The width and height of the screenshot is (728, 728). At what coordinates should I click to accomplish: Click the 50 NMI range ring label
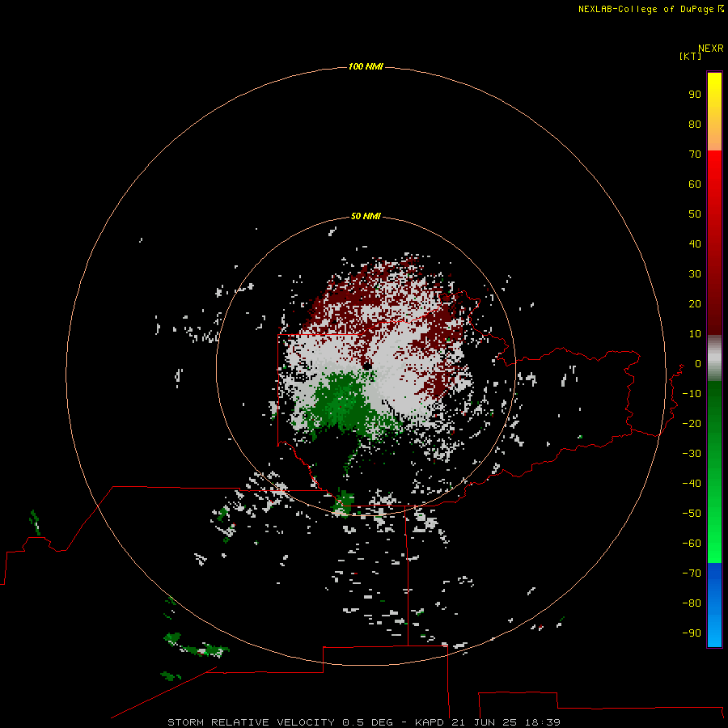tap(366, 216)
